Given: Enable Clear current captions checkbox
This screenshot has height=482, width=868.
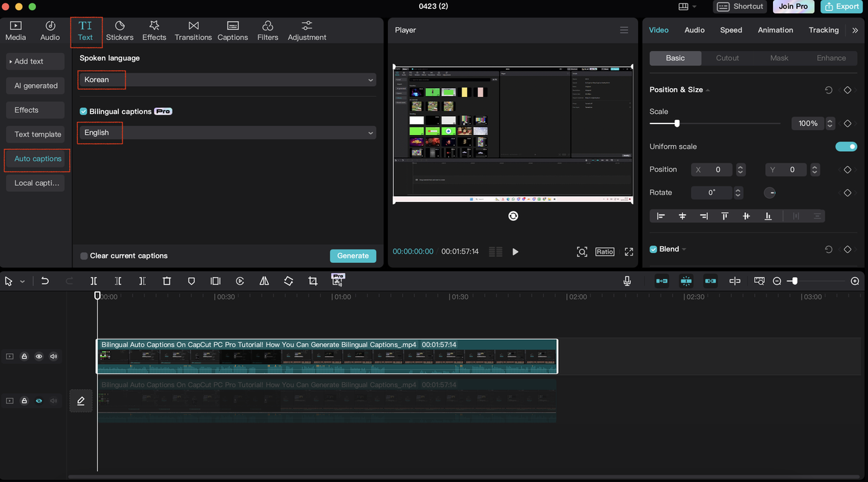Looking at the screenshot, I should coord(84,256).
